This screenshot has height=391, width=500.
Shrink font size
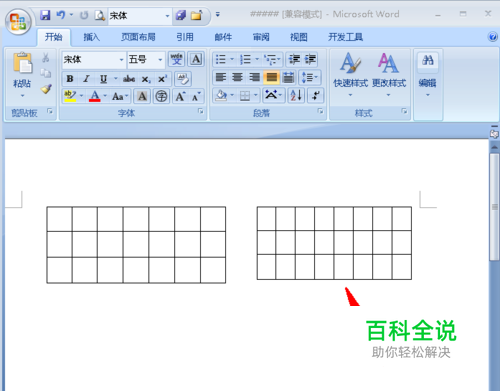coord(196,96)
